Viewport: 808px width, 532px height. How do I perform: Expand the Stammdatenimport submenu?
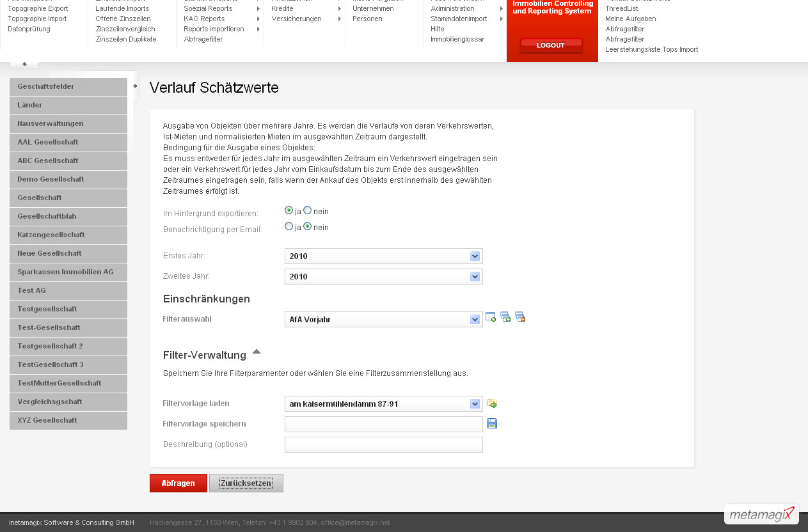[501, 19]
